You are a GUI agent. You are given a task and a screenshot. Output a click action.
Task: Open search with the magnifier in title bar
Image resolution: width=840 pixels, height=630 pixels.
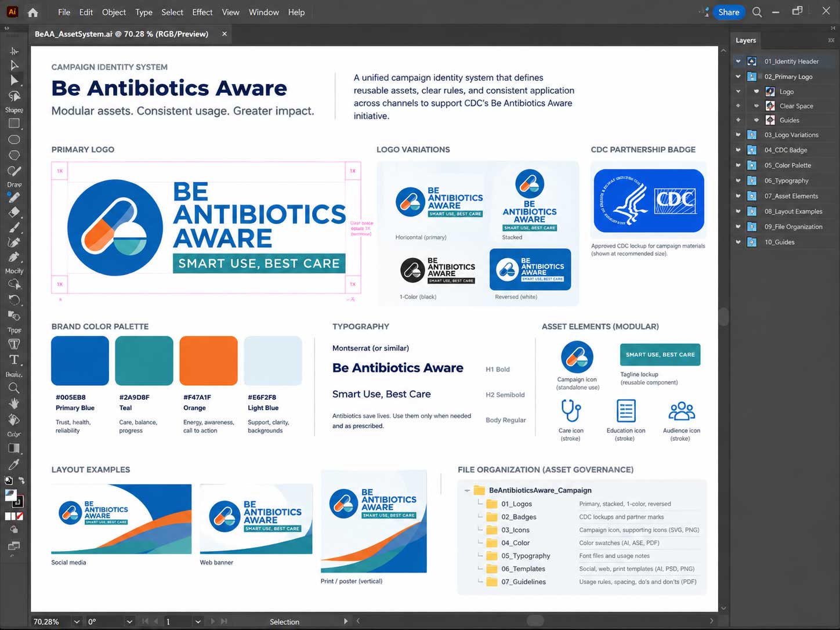coord(757,12)
